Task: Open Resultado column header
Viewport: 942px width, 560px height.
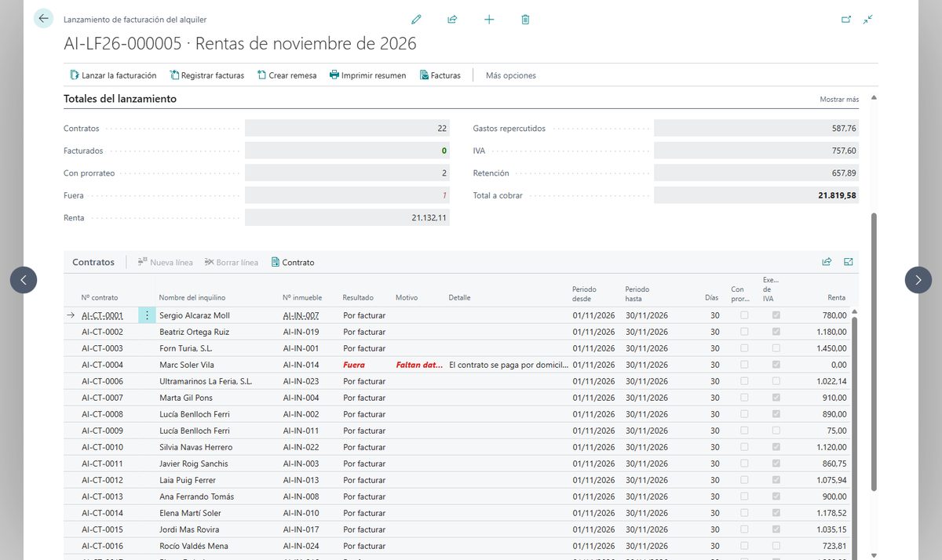Action: [358, 298]
